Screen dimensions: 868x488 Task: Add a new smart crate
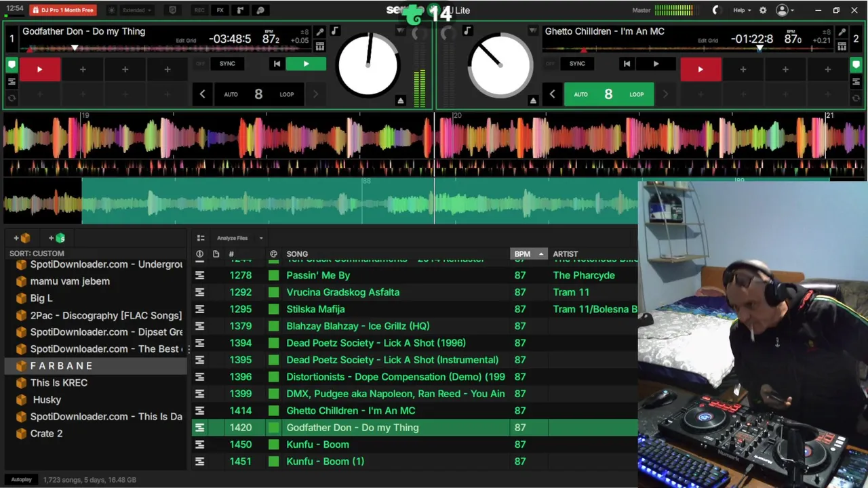pyautogui.click(x=57, y=238)
